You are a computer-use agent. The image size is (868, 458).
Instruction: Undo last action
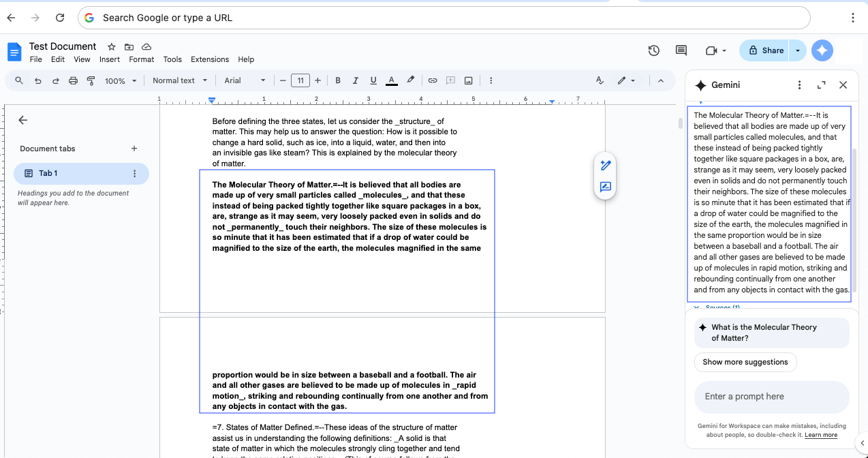pyautogui.click(x=37, y=80)
